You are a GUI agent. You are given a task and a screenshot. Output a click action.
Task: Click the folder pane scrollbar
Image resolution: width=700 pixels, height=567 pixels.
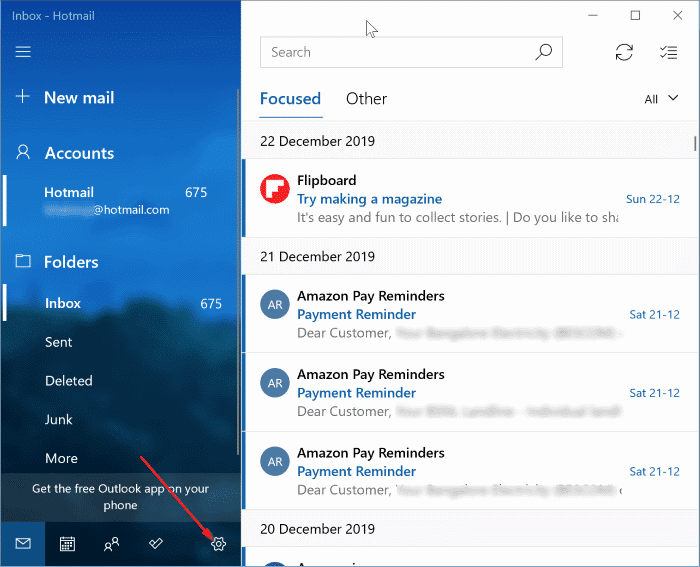point(238,272)
